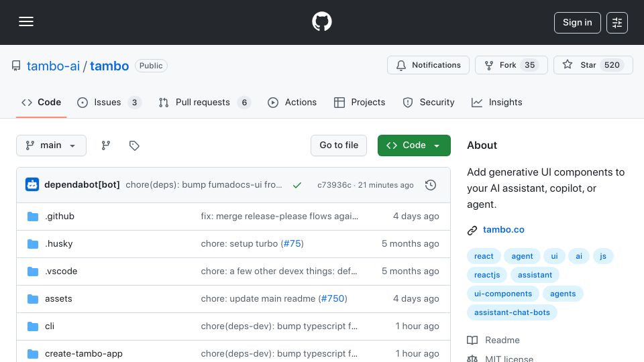Click folder icon beside .vscode
The image size is (644, 362).
coord(33,271)
